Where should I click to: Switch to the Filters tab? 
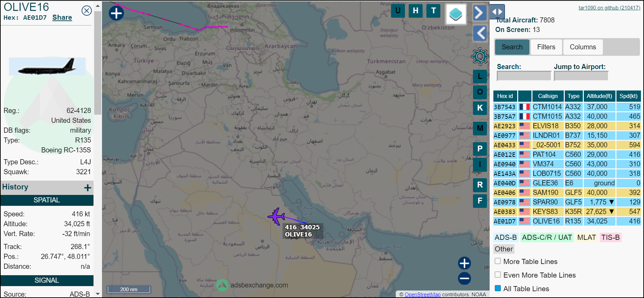(x=546, y=47)
